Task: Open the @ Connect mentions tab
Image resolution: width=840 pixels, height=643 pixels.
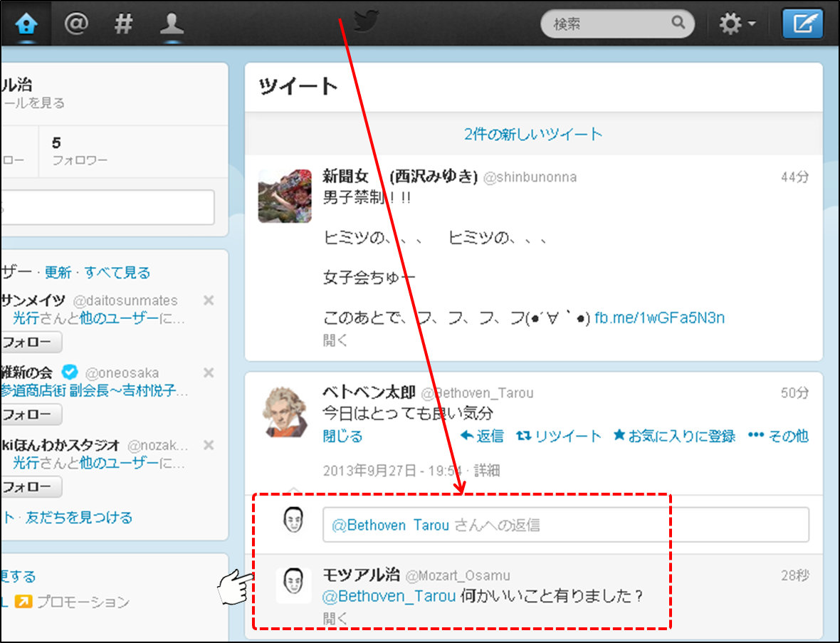Action: coord(76,24)
